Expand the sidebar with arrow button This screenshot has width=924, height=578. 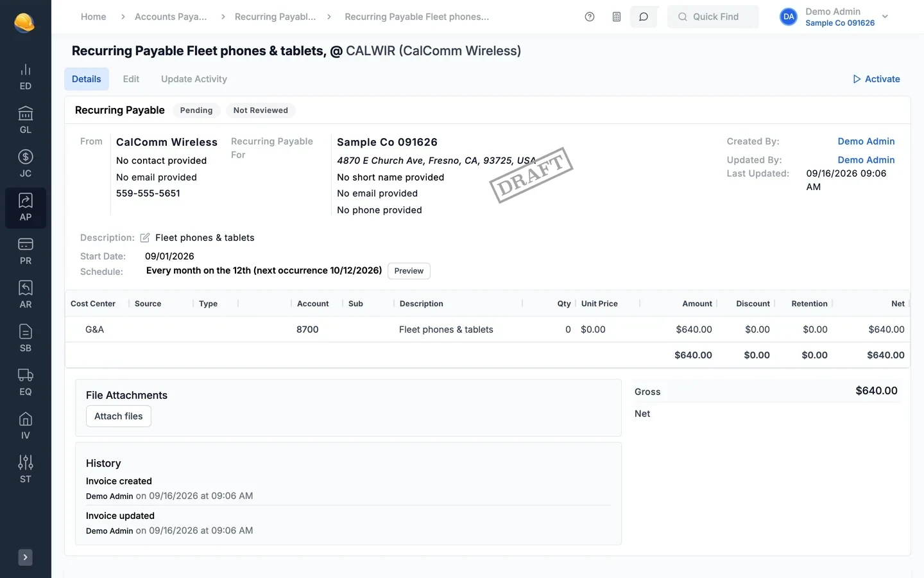coord(25,557)
